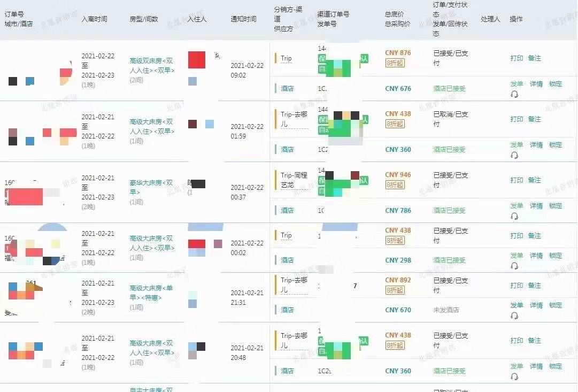Open 备注 for the CNY 946 order

pos(534,180)
